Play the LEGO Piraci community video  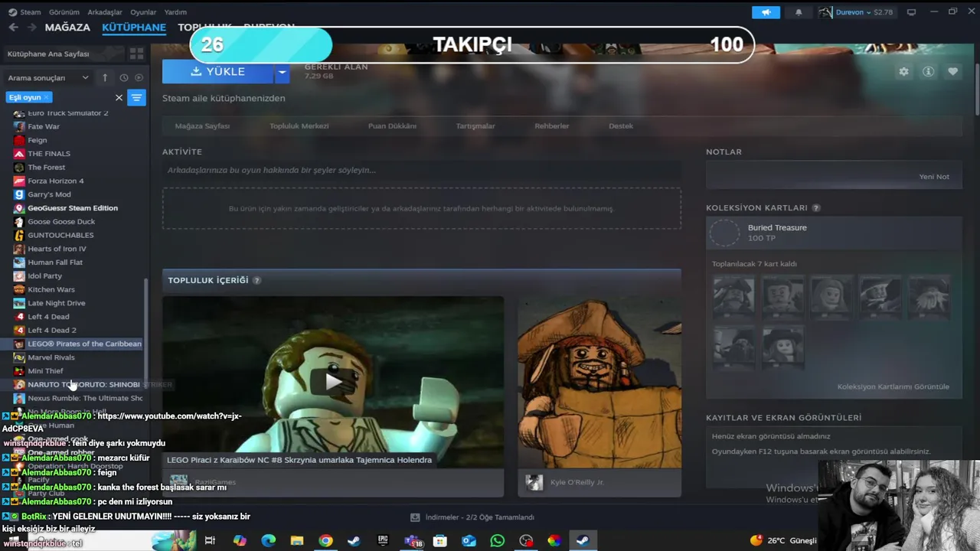333,381
